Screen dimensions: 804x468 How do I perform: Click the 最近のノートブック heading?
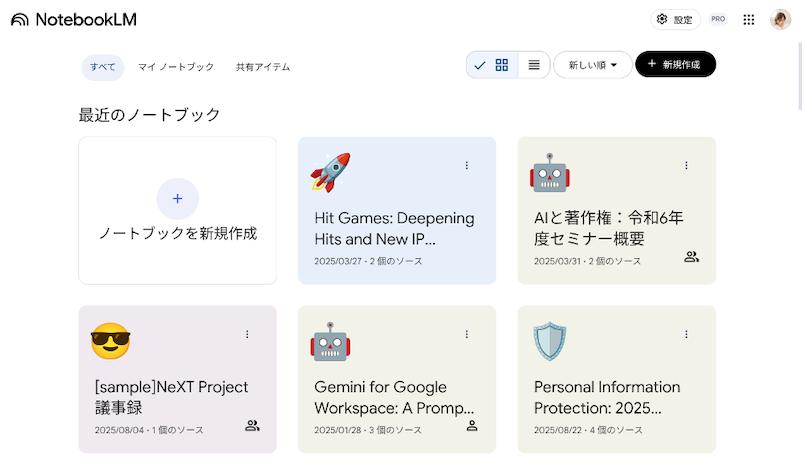149,115
